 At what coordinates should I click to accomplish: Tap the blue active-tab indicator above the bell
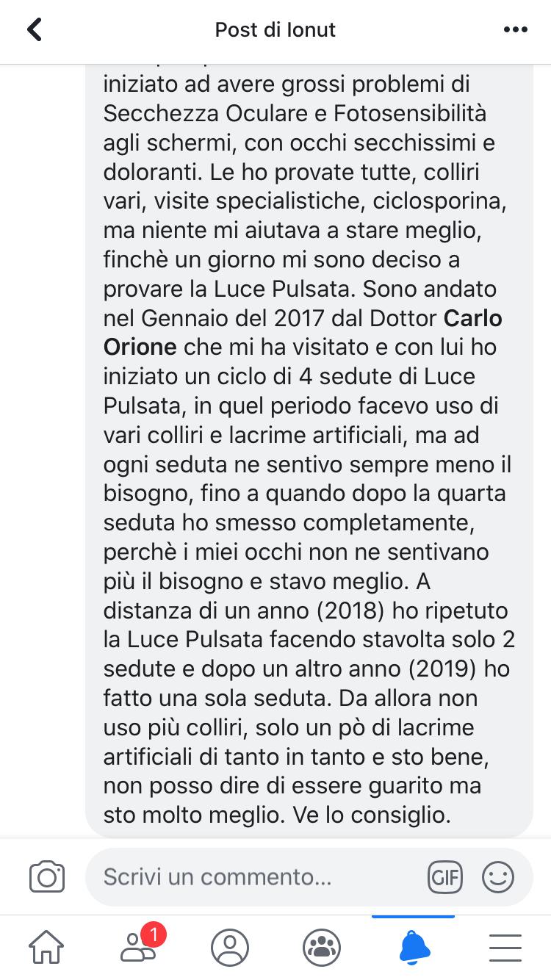414,917
